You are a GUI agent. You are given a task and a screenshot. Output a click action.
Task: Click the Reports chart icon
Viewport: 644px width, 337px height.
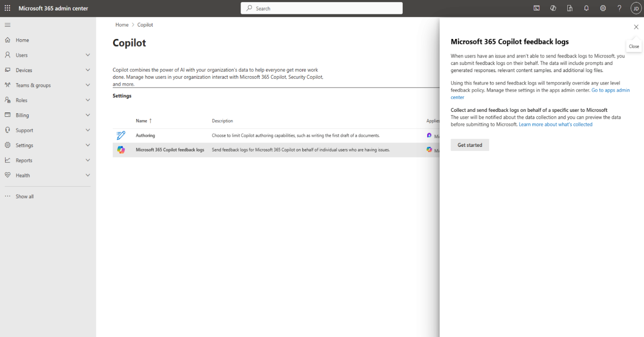[8, 160]
